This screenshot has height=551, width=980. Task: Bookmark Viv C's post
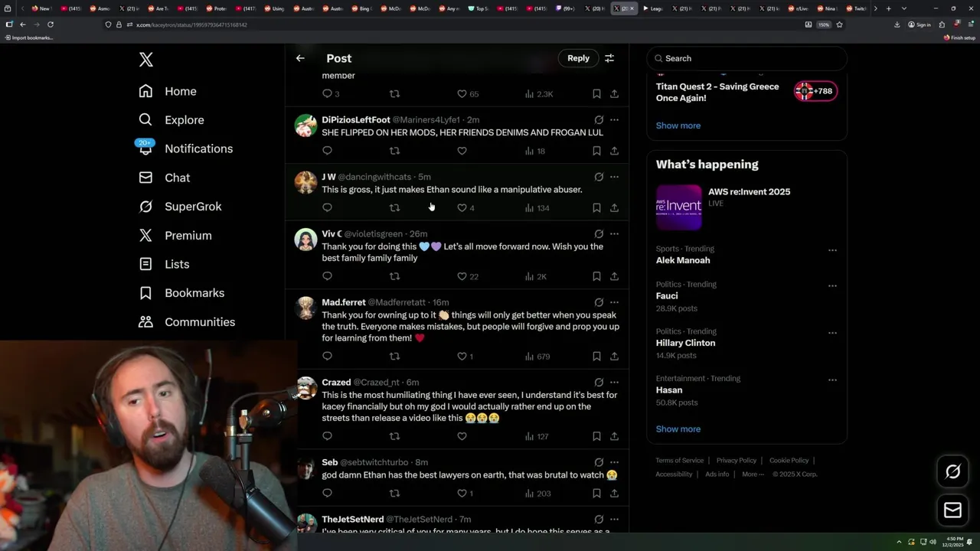[x=596, y=276]
